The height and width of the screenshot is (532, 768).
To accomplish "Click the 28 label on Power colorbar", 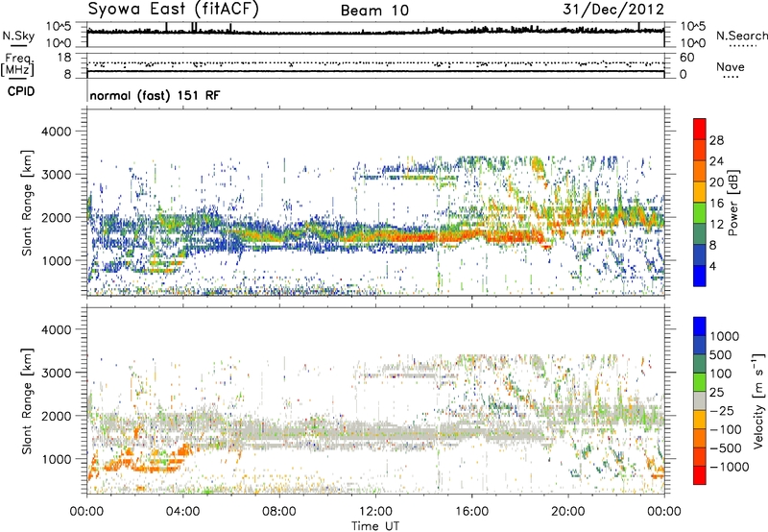I will pos(716,140).
